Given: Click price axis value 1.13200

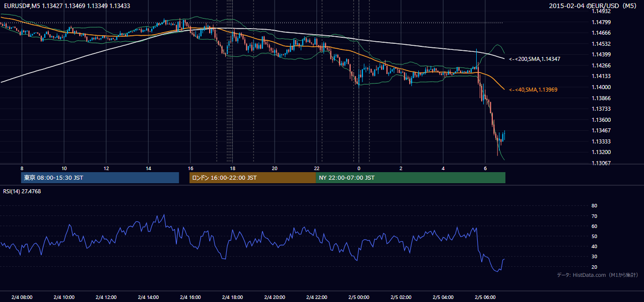Looking at the screenshot, I should (601, 152).
